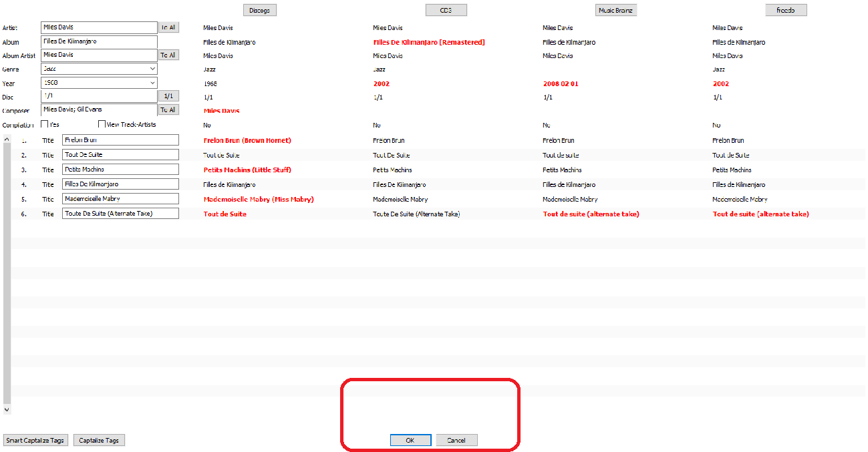
Task: Click the Discogs source button
Action: (x=259, y=10)
